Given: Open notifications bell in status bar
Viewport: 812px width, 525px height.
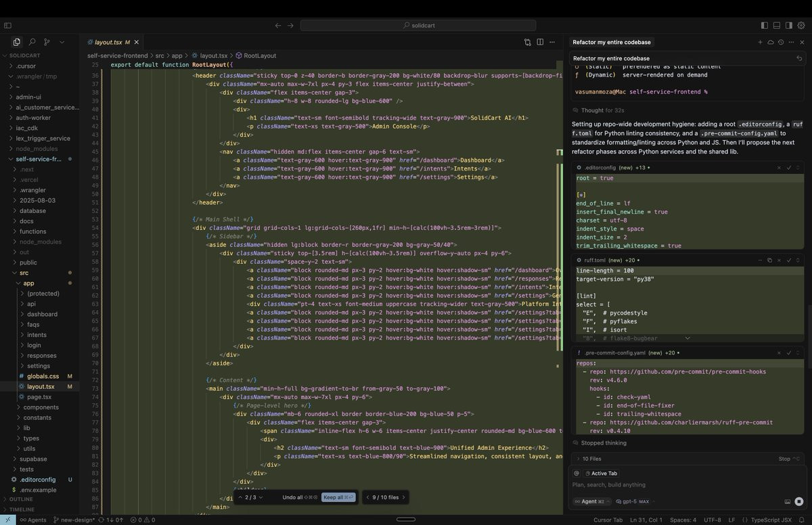Looking at the screenshot, I should (803, 520).
